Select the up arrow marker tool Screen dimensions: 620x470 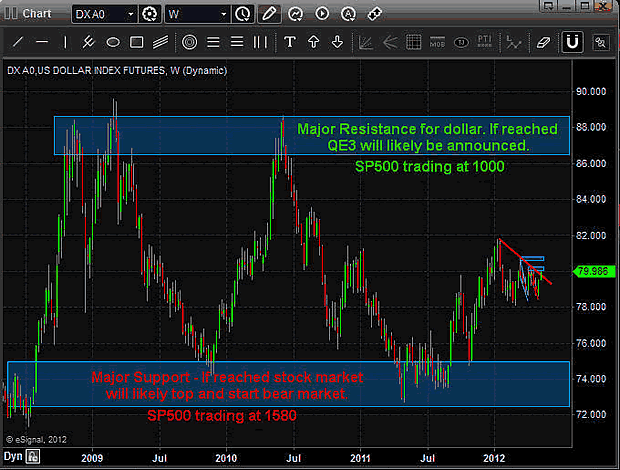pyautogui.click(x=314, y=42)
